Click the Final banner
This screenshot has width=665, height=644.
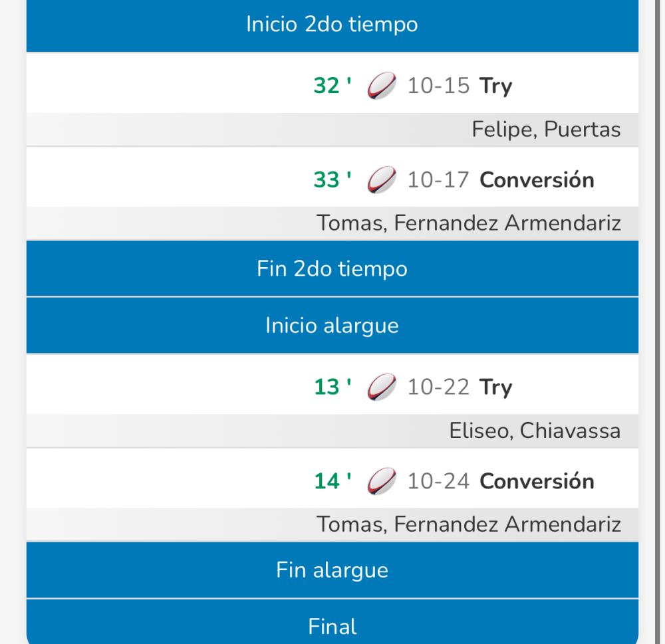click(332, 625)
